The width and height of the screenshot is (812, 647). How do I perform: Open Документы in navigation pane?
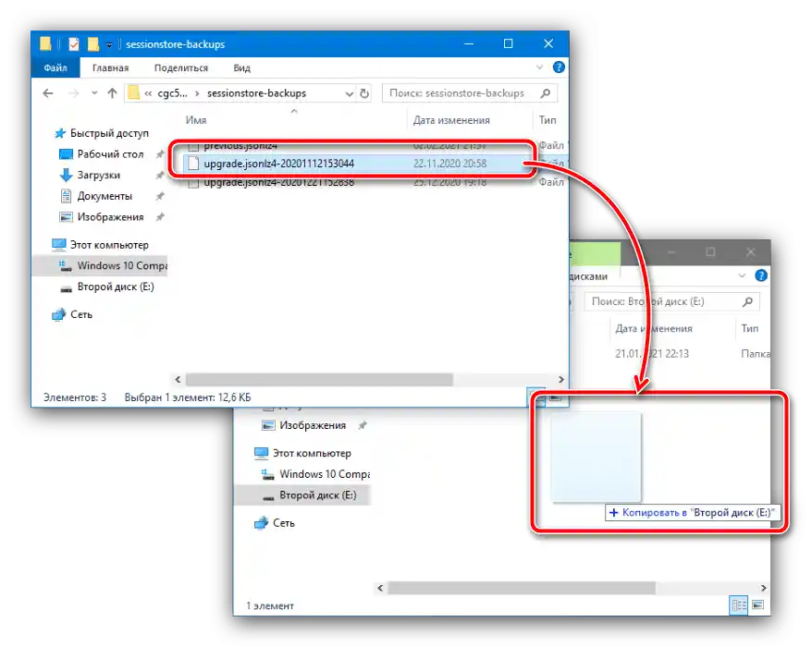pyautogui.click(x=105, y=196)
